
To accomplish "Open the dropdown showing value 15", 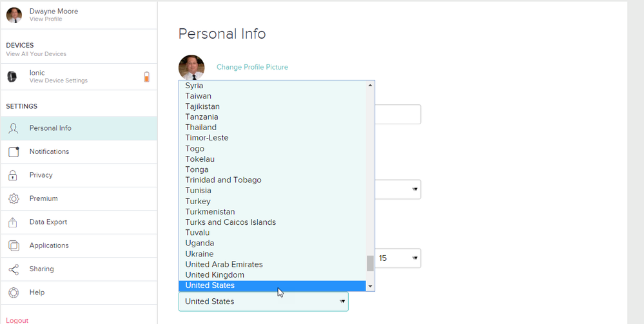I will 398,258.
